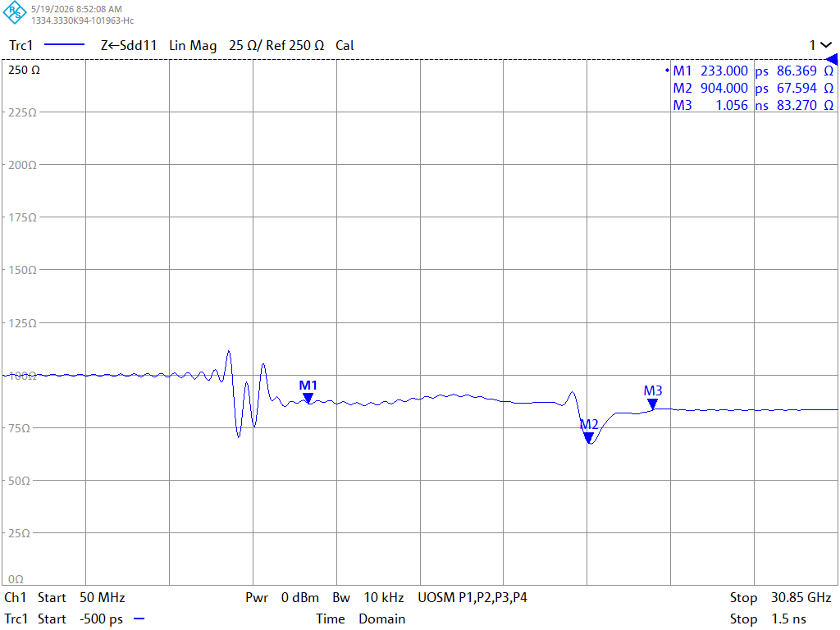Click the M1 impedance value 86.369

(x=797, y=71)
